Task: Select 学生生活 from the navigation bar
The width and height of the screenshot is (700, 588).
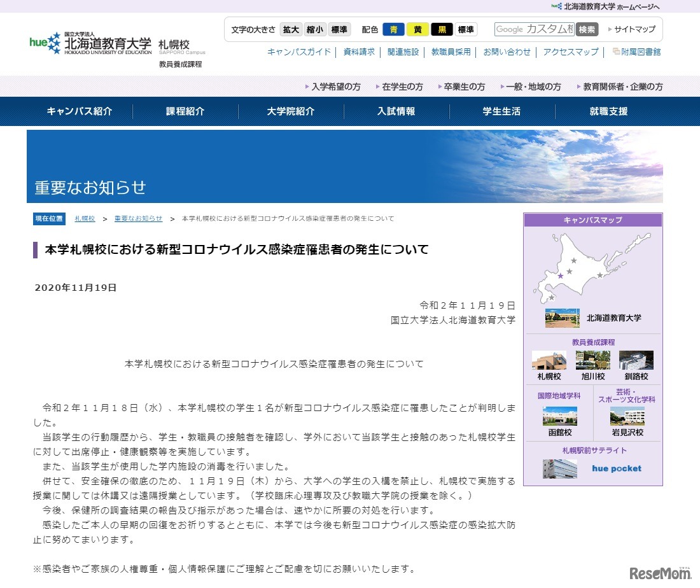Action: point(500,111)
